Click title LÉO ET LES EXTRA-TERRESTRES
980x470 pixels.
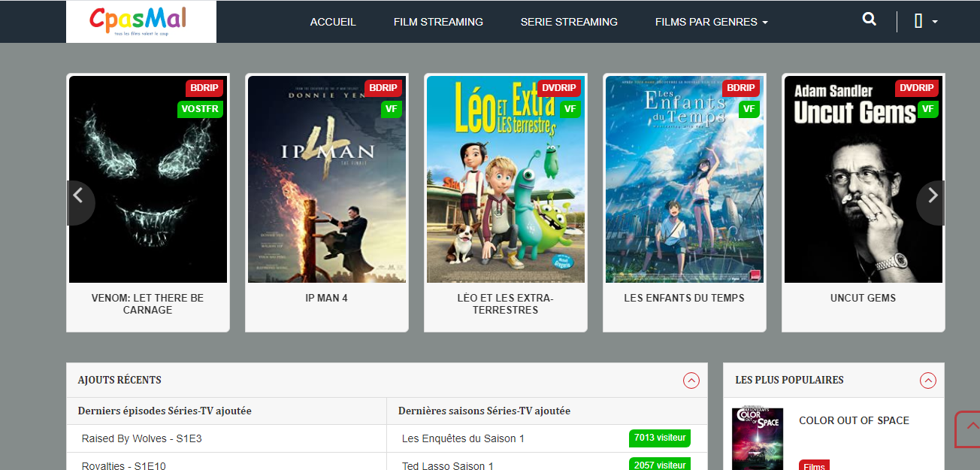pyautogui.click(x=506, y=304)
